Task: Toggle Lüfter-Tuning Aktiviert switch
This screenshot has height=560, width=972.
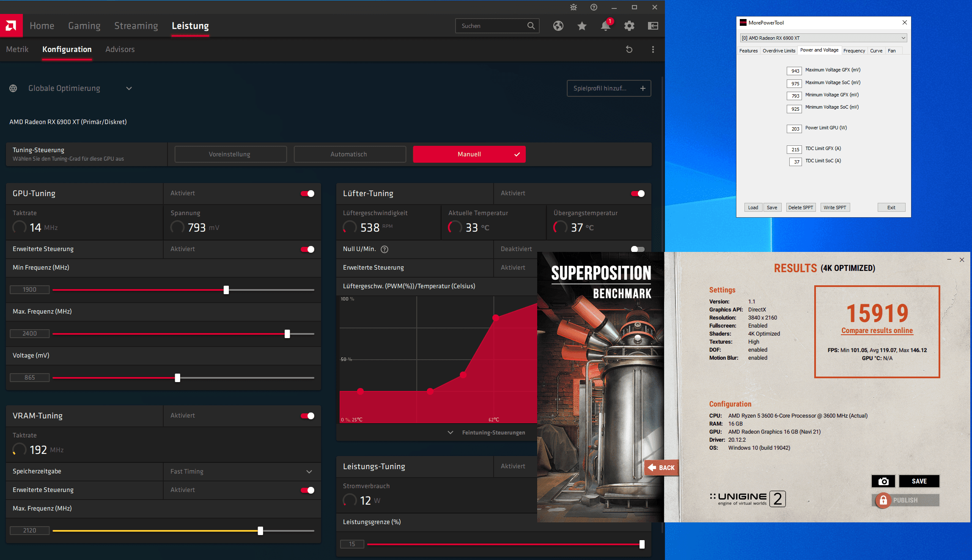Action: (638, 194)
